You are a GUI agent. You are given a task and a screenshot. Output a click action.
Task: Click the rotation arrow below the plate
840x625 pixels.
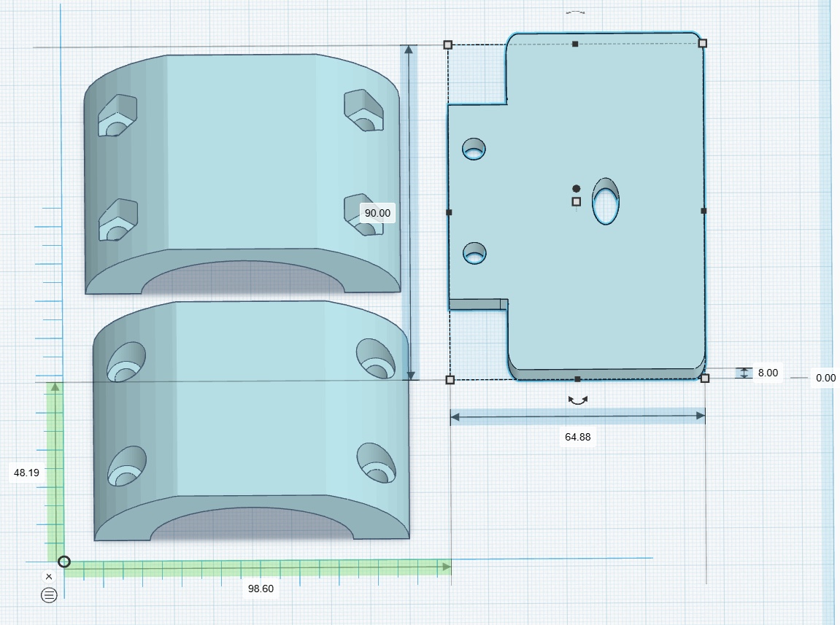(x=577, y=400)
